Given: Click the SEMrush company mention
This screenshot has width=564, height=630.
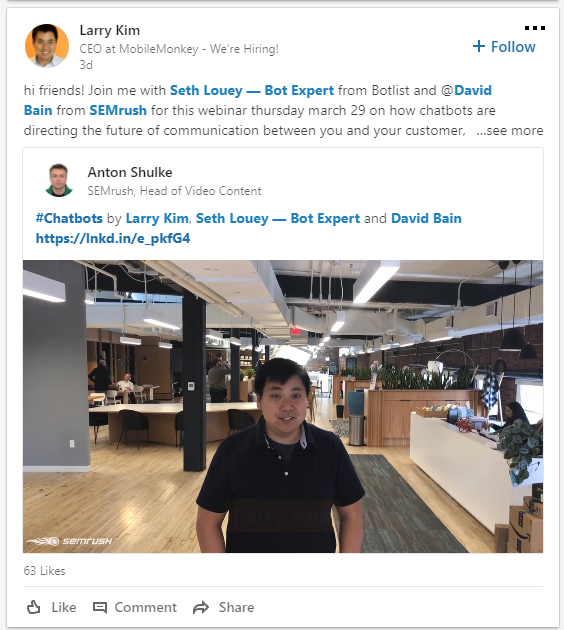Looking at the screenshot, I should [118, 110].
